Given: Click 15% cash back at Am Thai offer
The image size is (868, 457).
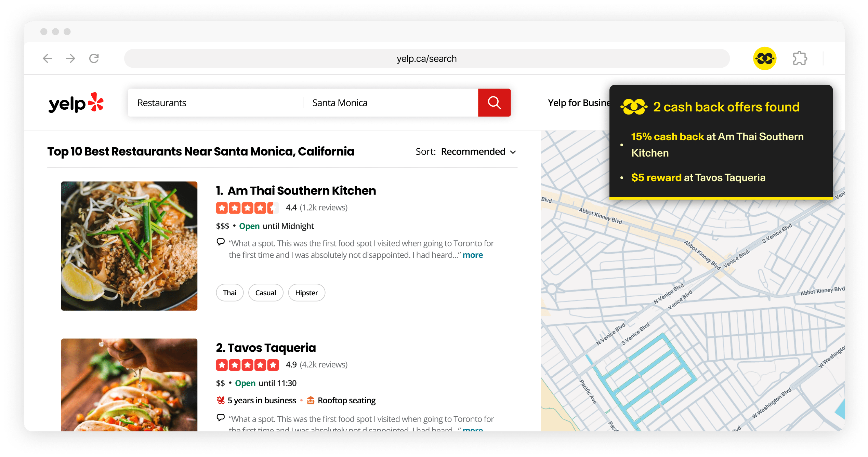Looking at the screenshot, I should (717, 145).
